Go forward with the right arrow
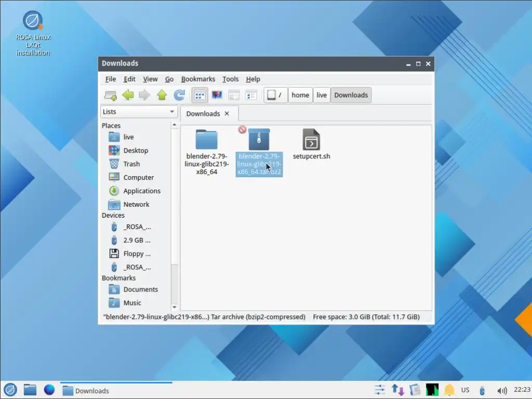The image size is (532, 399). tap(144, 96)
